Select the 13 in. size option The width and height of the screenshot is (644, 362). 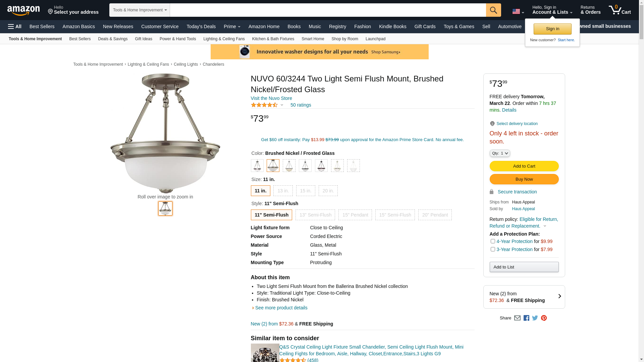coord(283,191)
